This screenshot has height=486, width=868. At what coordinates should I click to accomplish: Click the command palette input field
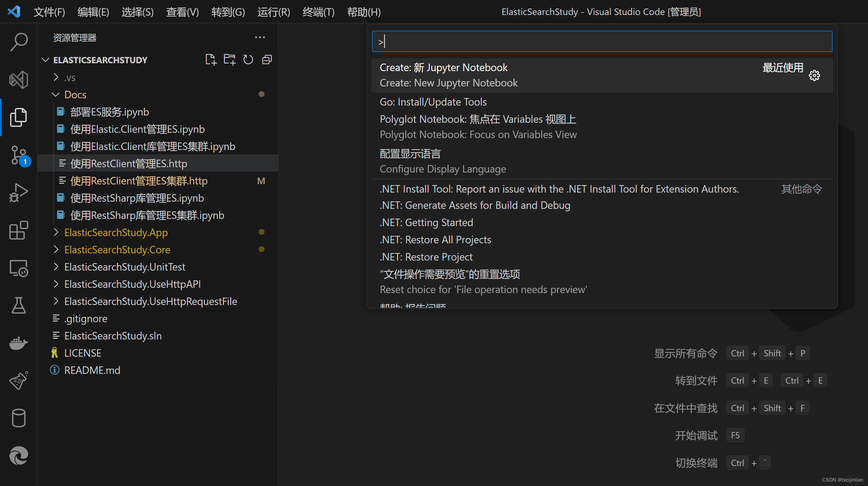point(601,42)
